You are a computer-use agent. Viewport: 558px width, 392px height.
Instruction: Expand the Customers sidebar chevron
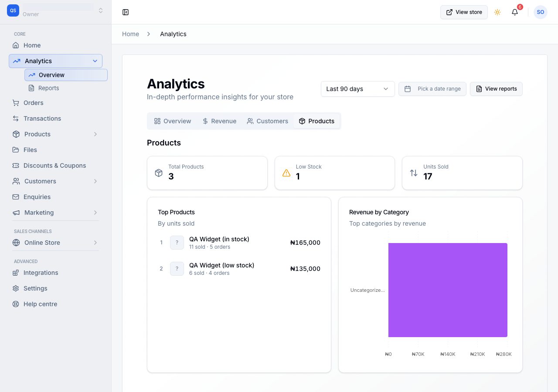[95, 181]
